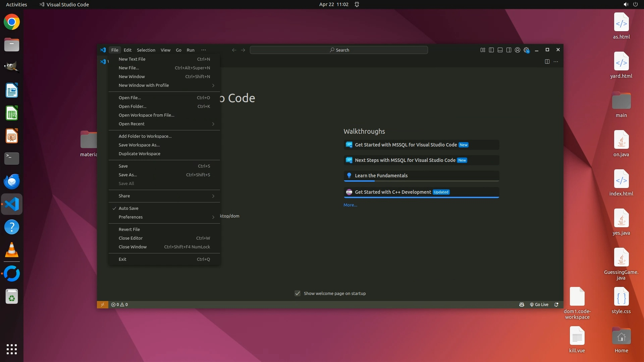Click Learn the Fundamentals progress item

(x=381, y=176)
